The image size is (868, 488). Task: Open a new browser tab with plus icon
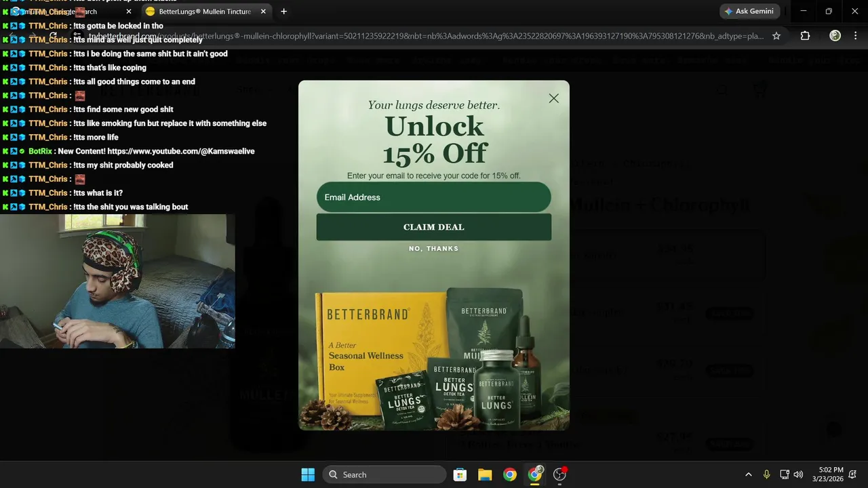283,12
